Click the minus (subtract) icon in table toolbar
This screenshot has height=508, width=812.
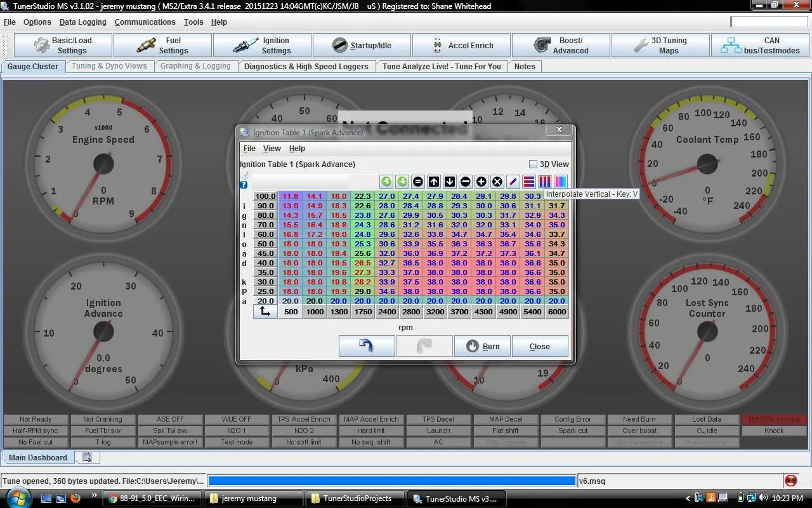(466, 182)
